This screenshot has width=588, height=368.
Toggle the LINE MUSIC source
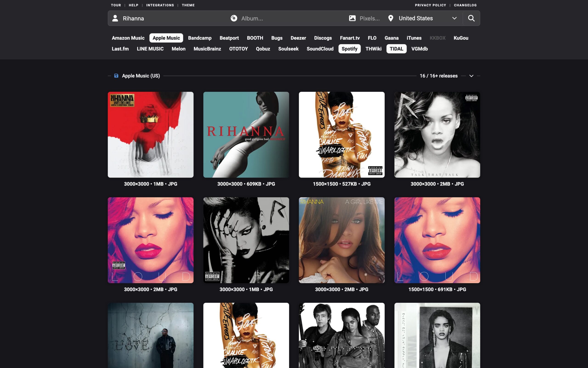click(x=150, y=49)
